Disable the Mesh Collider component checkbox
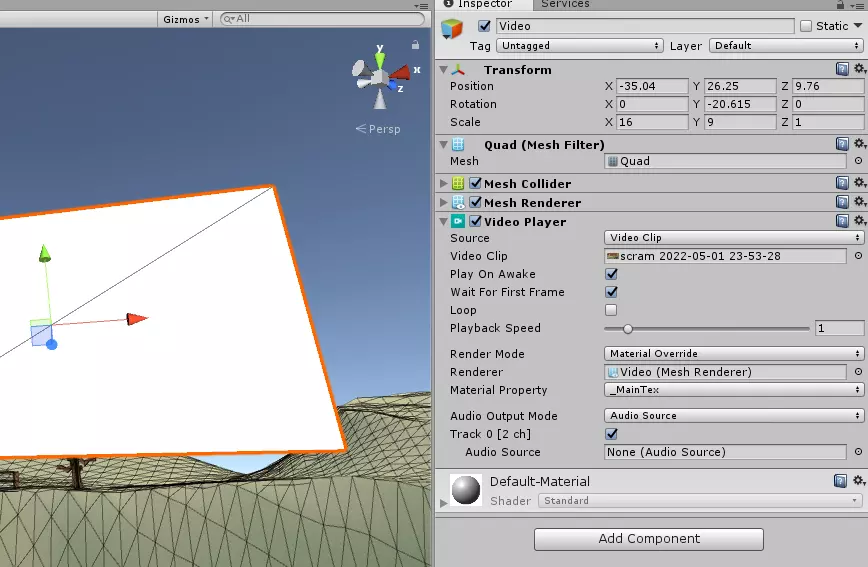This screenshot has width=868, height=567. pyautogui.click(x=475, y=183)
